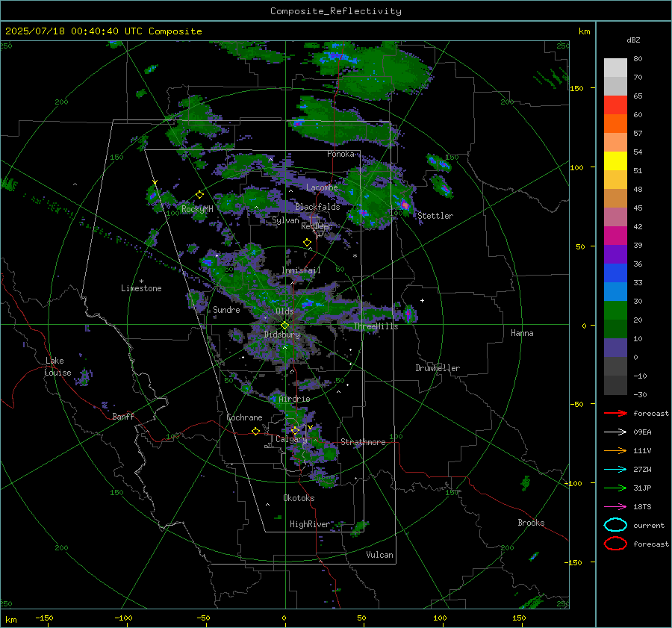Click the 'Composite_Reflectivity' title text
Screen dimensions: 672x628
point(335,11)
